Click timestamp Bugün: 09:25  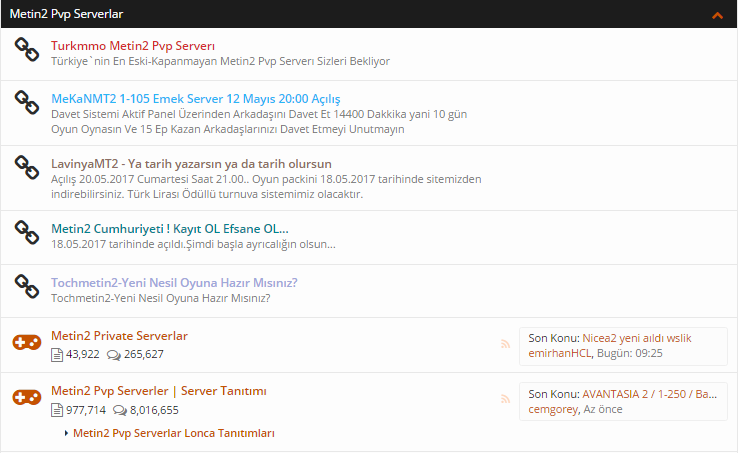pyautogui.click(x=630, y=353)
